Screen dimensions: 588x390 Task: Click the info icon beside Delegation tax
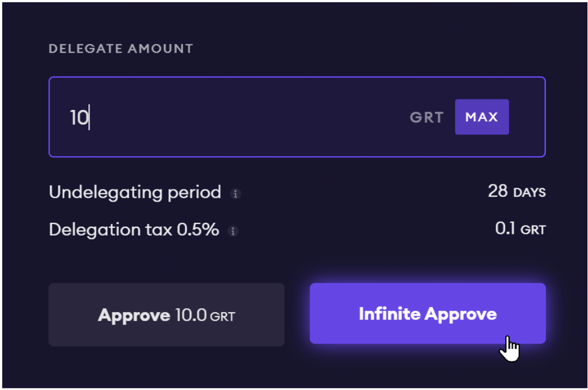pos(233,231)
